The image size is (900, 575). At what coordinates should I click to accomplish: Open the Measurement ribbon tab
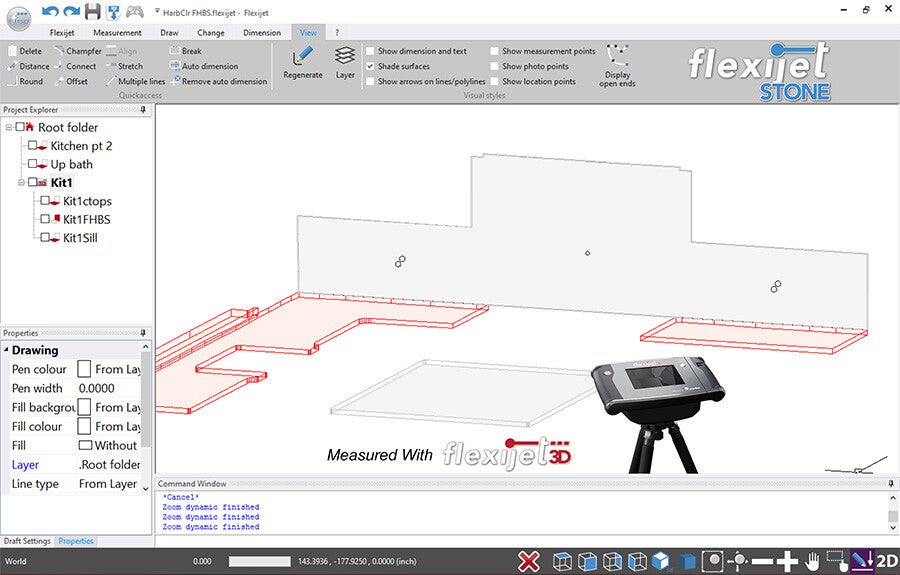click(x=117, y=33)
